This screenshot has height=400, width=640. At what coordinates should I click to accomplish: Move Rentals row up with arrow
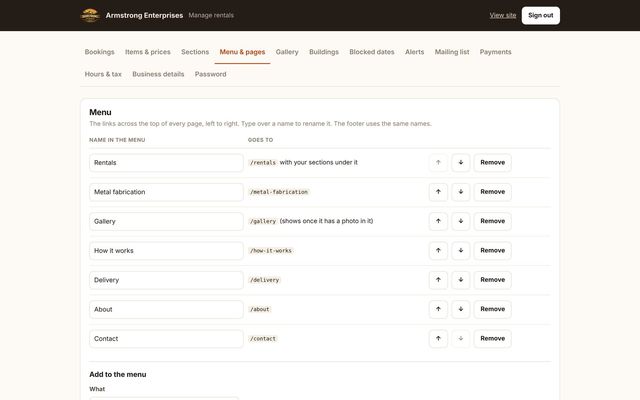(438, 162)
